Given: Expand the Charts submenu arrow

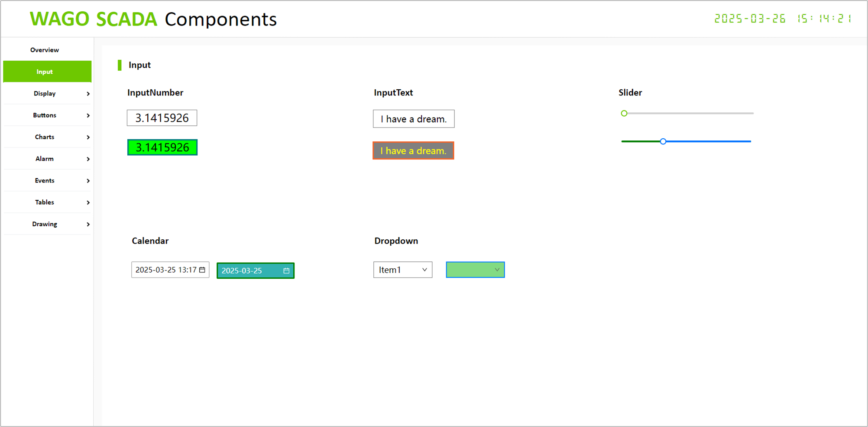Looking at the screenshot, I should 88,137.
